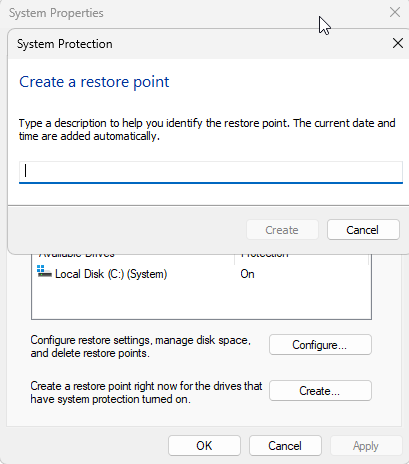Click the disabled Apply button

pos(366,446)
